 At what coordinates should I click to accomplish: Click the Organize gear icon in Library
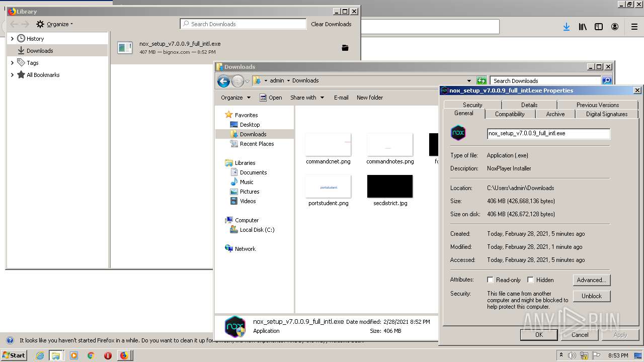(x=40, y=24)
